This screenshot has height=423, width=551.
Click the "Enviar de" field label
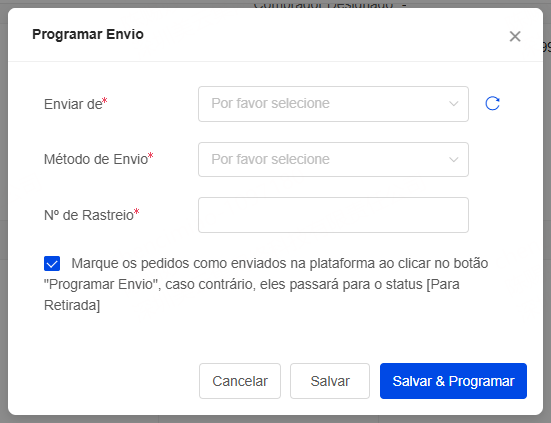tap(73, 104)
